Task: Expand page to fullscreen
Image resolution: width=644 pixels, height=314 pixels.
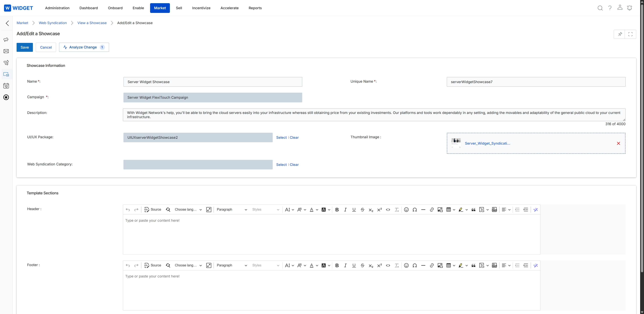Action: coord(631,34)
